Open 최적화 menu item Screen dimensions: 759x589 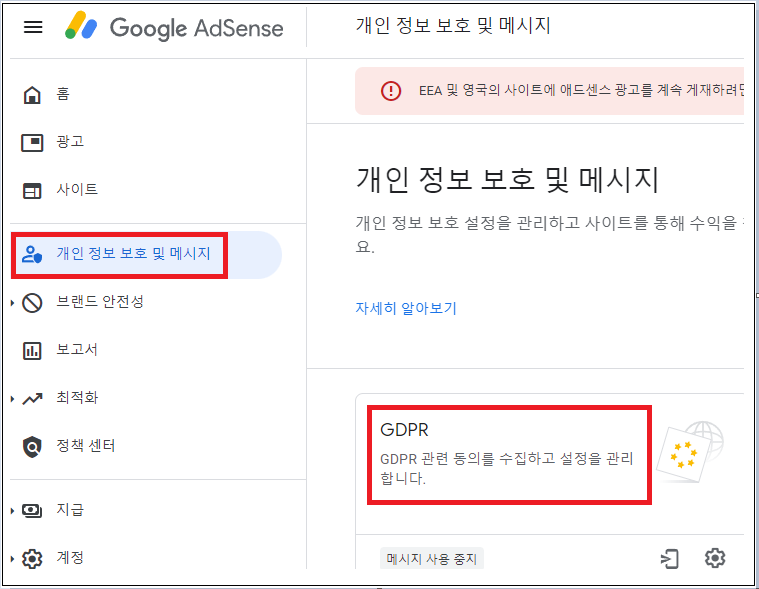tap(77, 398)
